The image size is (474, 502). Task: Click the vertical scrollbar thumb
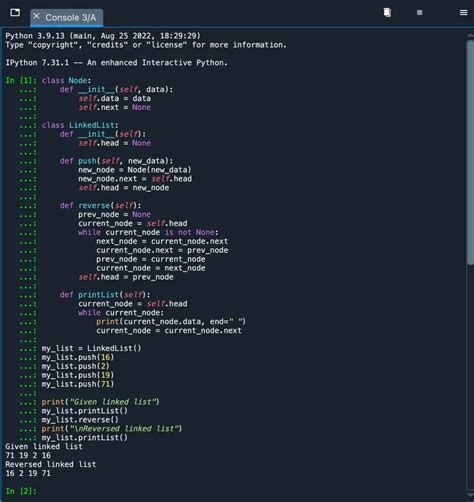[x=470, y=150]
